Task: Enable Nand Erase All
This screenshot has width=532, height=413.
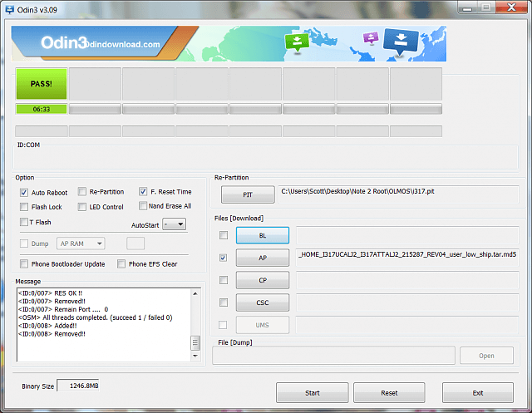Action: point(143,206)
